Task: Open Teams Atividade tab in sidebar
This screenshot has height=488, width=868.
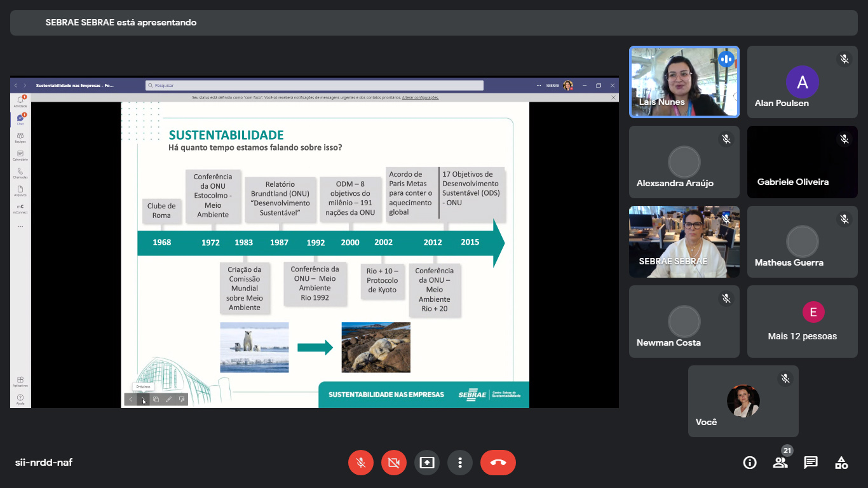Action: point(20,102)
